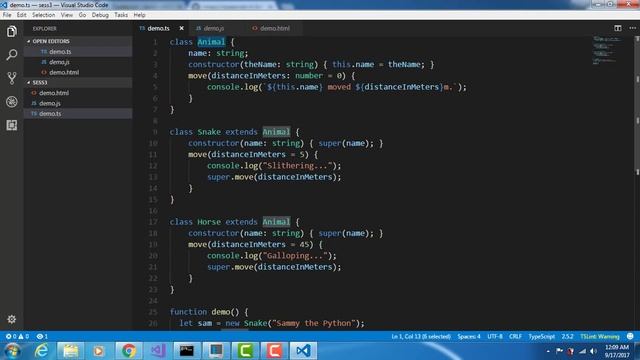Click the Snake class name on line 9
Viewport: 640px width, 360px height.
click(x=209, y=132)
